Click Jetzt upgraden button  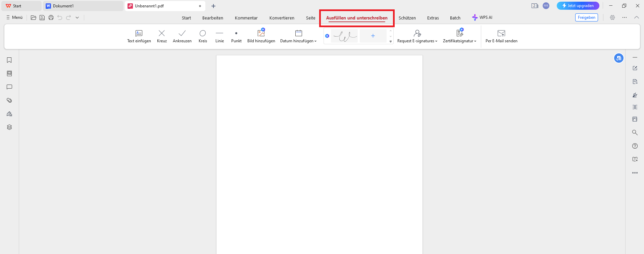[x=578, y=6]
